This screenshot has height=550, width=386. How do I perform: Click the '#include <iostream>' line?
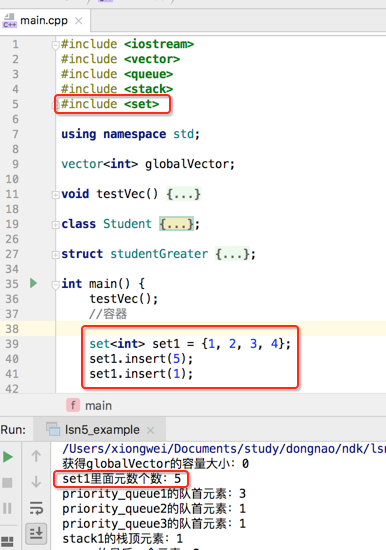[127, 44]
